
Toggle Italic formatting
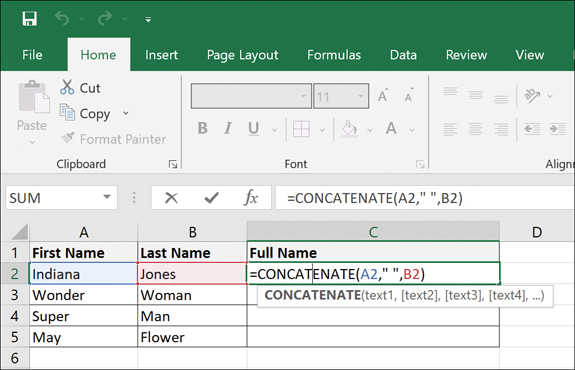pos(228,129)
